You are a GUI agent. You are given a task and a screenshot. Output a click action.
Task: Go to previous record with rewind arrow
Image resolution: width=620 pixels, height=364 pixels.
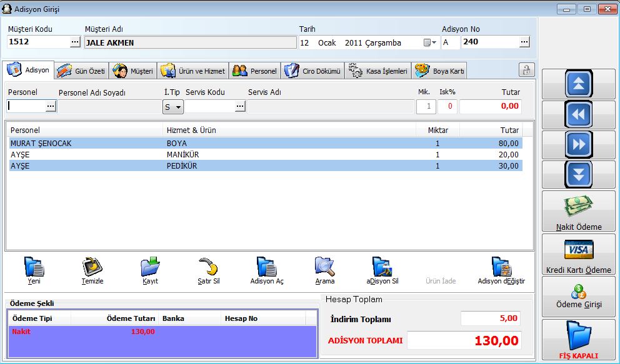tap(579, 114)
